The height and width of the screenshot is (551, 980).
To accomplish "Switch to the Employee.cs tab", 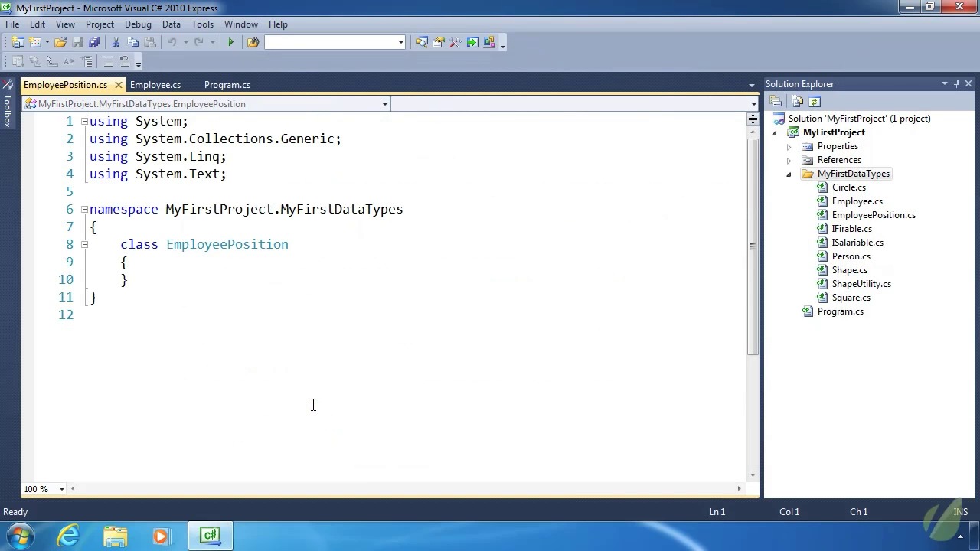I will pos(155,85).
